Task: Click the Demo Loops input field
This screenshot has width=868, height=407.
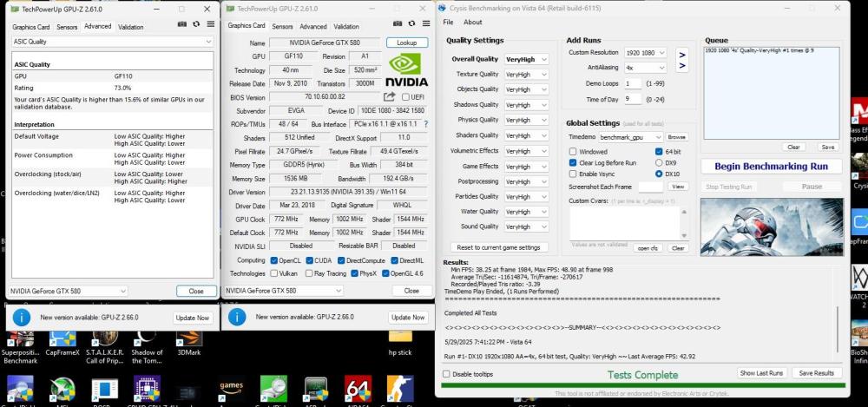Action: tap(632, 83)
